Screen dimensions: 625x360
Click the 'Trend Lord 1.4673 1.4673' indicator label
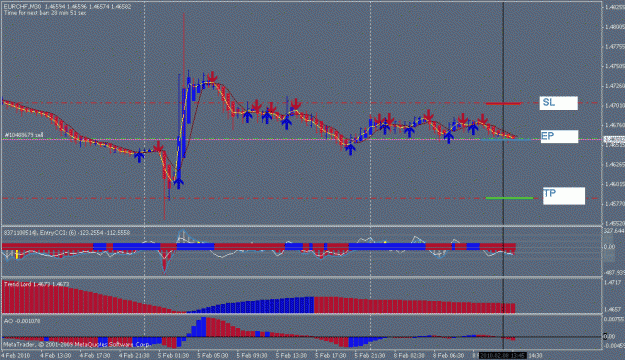(37, 284)
